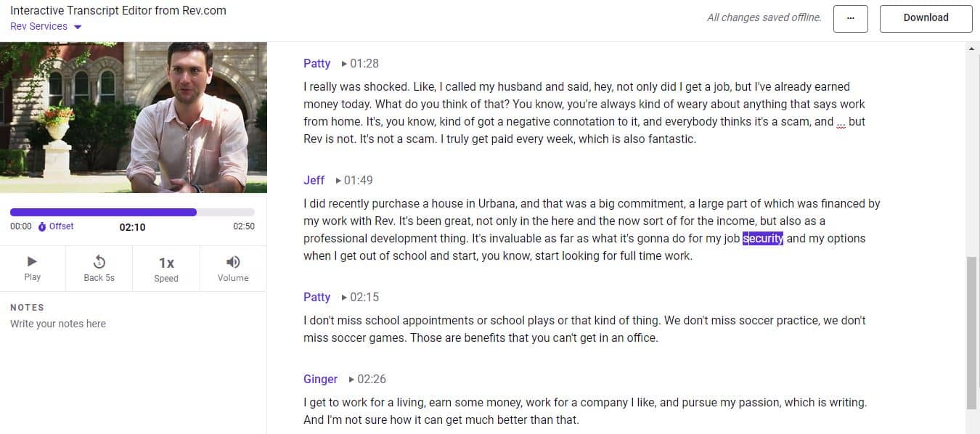Expand the Rev Services dropdown
Image resolution: width=980 pixels, height=434 pixels.
pos(46,26)
